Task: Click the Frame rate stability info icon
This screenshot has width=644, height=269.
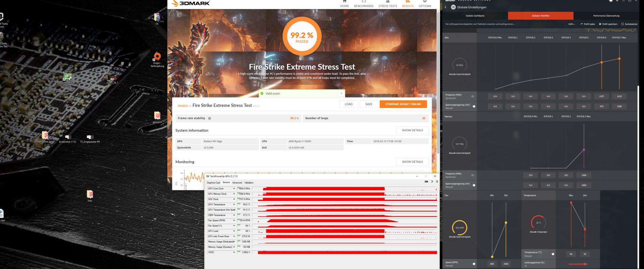Action: pos(210,118)
